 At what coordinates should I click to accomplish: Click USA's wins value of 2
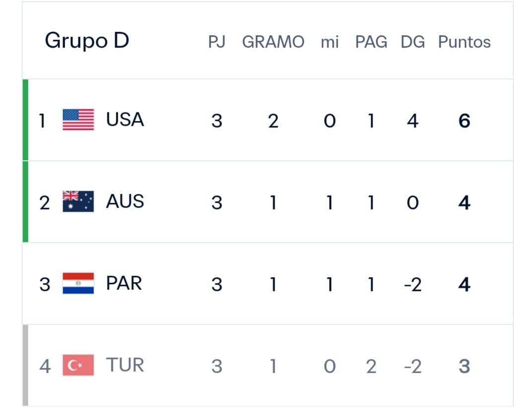pos(273,120)
